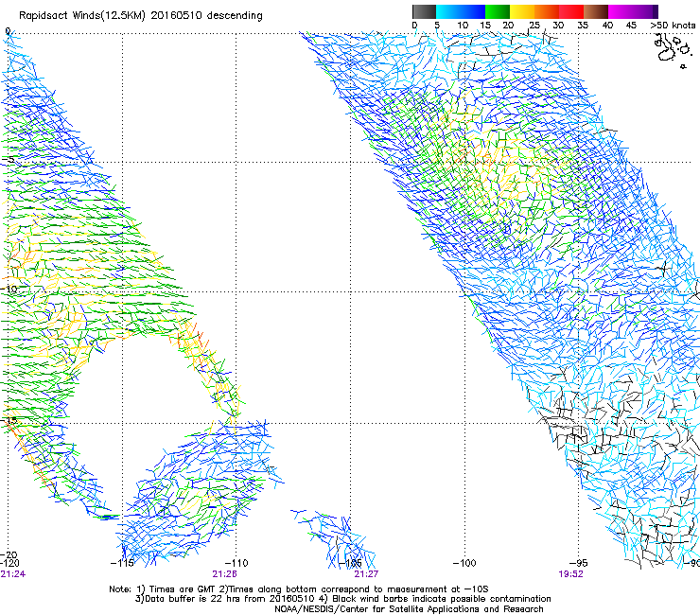700x615 pixels.
Task: Click the cyan-blue 5-15 knots legend swatch
Action: 461,11
